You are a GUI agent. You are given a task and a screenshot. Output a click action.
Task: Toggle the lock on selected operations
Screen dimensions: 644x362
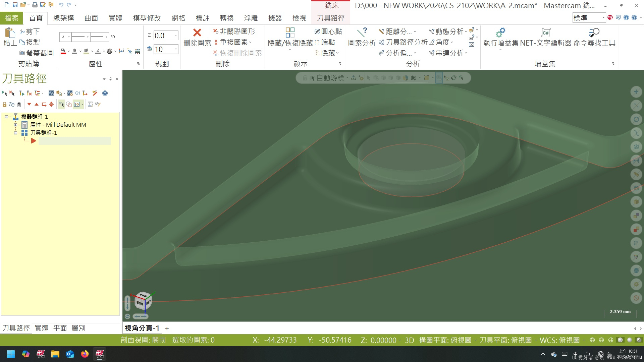click(x=4, y=104)
